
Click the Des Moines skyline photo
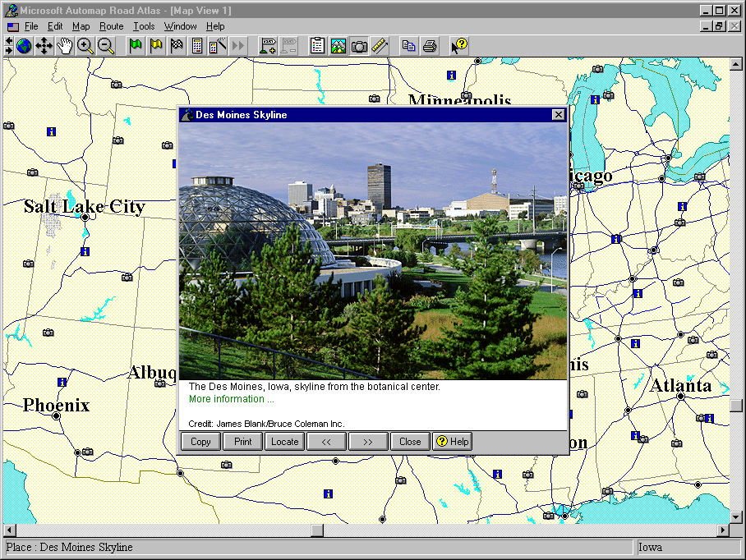[373, 251]
